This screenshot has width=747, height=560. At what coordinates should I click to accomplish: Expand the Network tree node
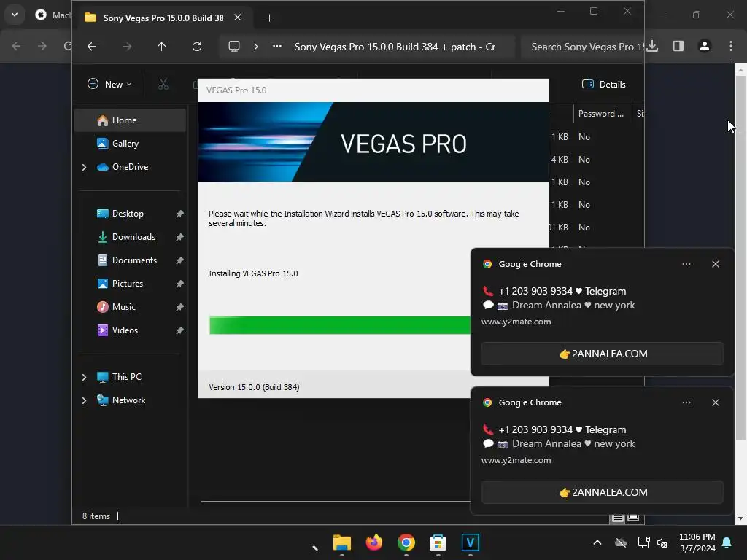click(85, 400)
